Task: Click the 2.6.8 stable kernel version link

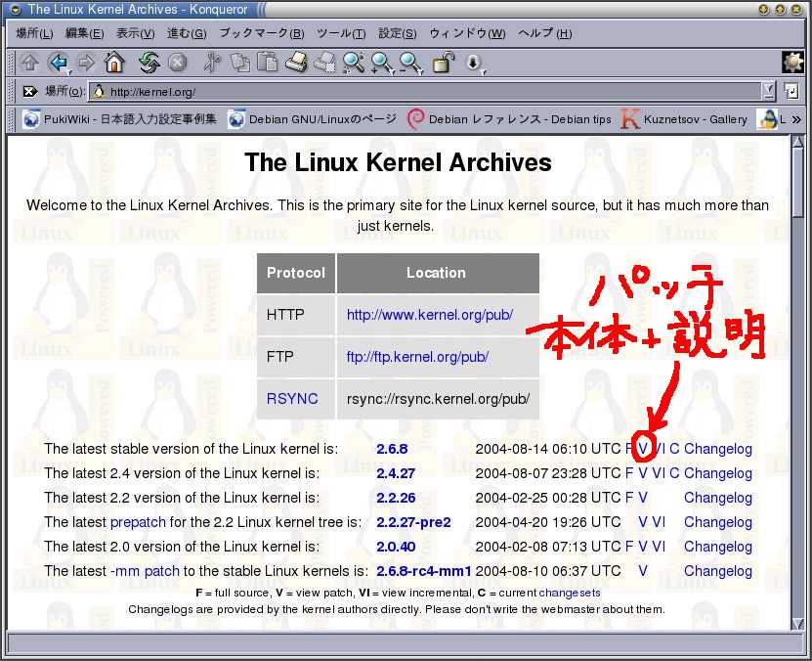Action: pyautogui.click(x=392, y=449)
